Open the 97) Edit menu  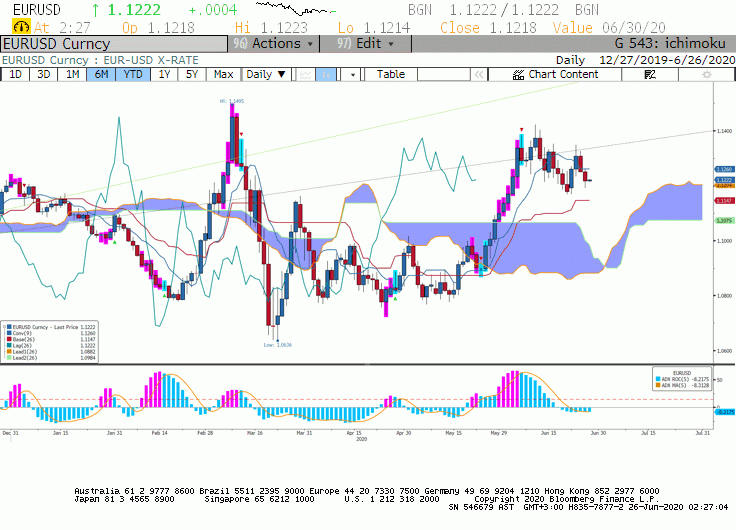366,44
